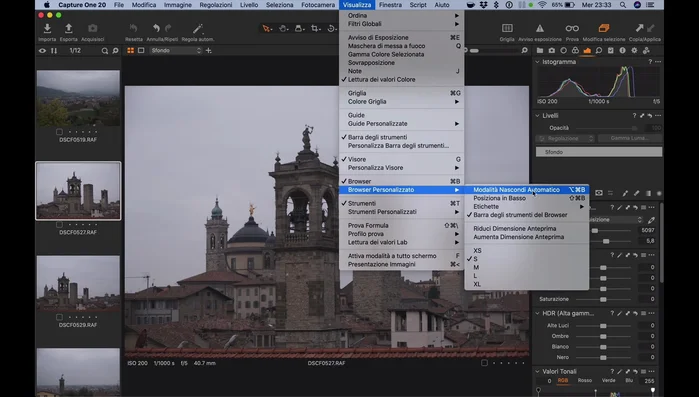Open the Batch gears tool tab
This screenshot has height=397, width=699.
[x=646, y=51]
